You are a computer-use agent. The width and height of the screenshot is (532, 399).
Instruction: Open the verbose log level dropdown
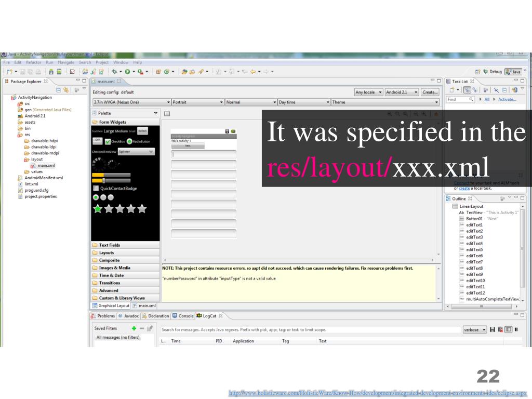[475, 329]
